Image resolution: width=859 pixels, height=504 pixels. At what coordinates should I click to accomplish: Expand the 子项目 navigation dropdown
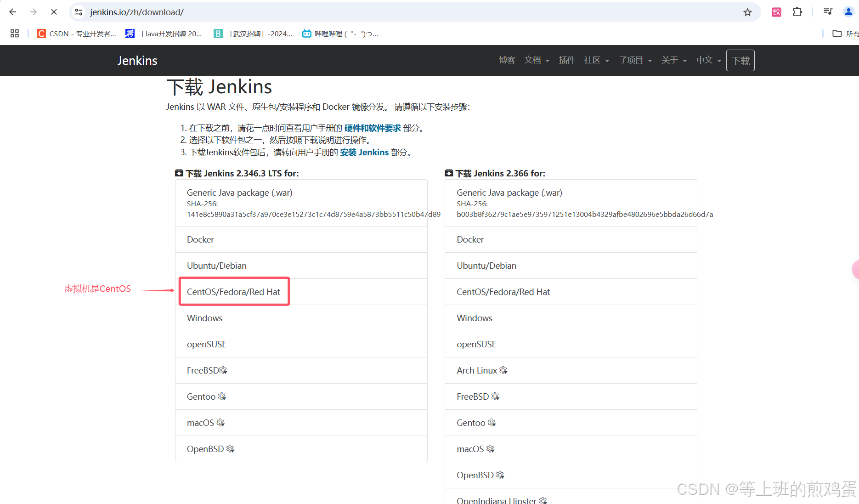635,60
